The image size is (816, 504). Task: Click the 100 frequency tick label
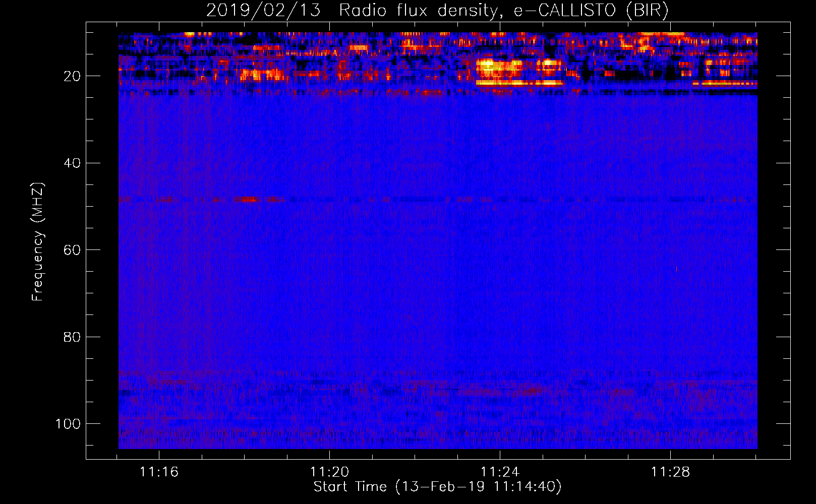68,424
